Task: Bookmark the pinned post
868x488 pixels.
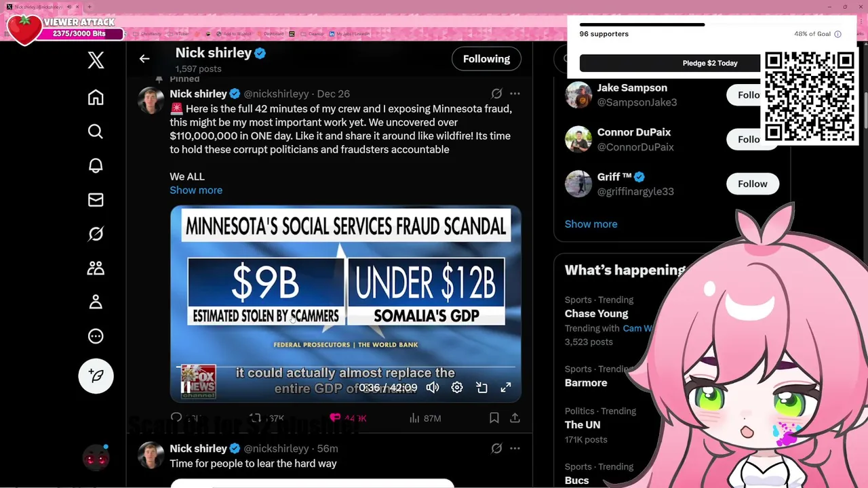Action: tap(494, 418)
